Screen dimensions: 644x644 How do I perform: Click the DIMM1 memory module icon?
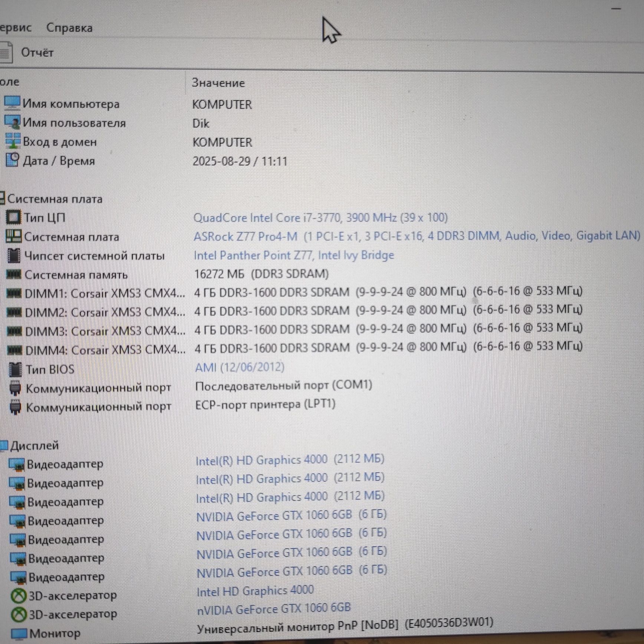(14, 293)
